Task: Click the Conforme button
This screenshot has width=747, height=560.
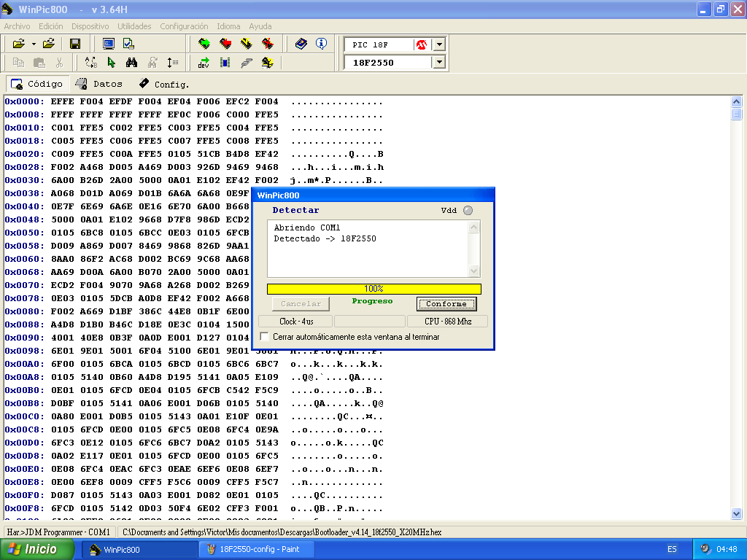Action: click(x=446, y=304)
